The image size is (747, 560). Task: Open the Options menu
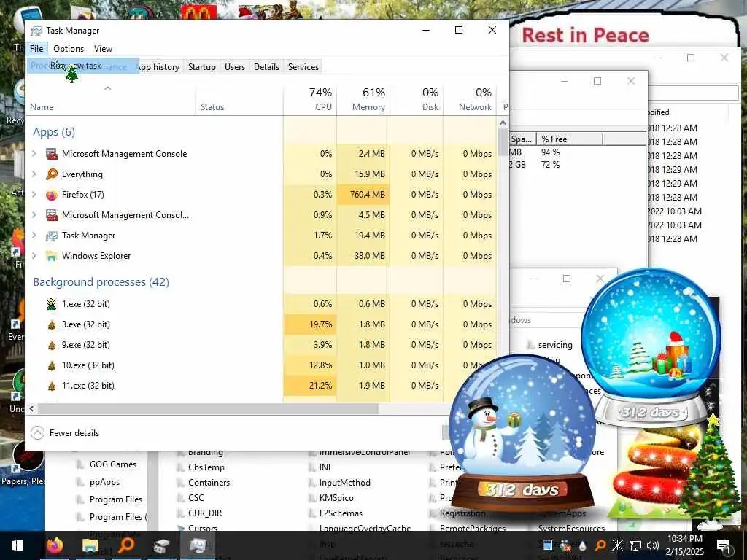point(68,49)
